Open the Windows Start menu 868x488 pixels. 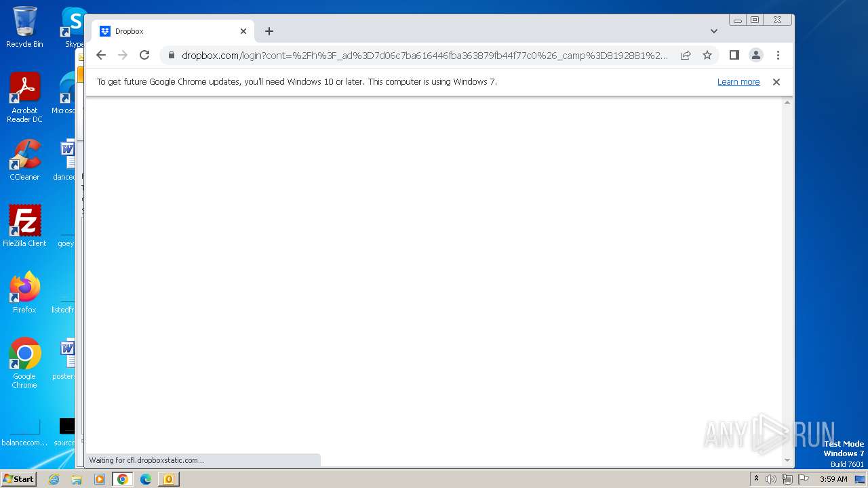(18, 479)
